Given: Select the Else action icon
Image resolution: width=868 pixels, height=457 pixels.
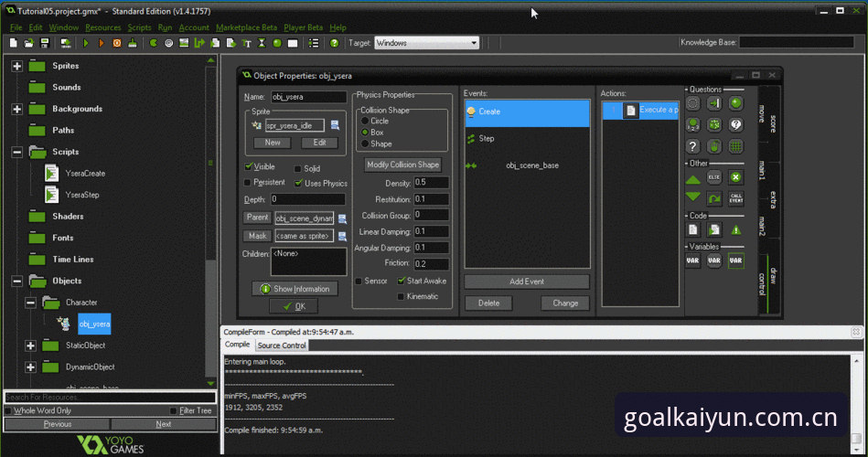Looking at the screenshot, I should [x=714, y=177].
